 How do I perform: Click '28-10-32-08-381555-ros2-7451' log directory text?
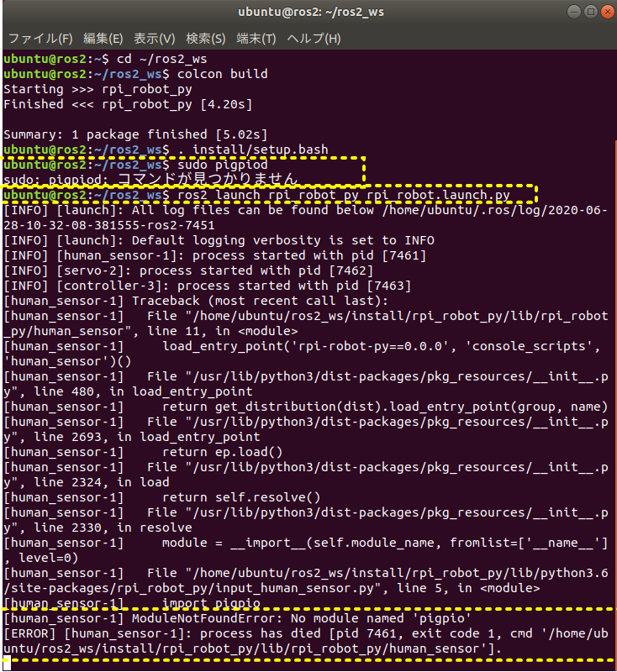[109, 225]
